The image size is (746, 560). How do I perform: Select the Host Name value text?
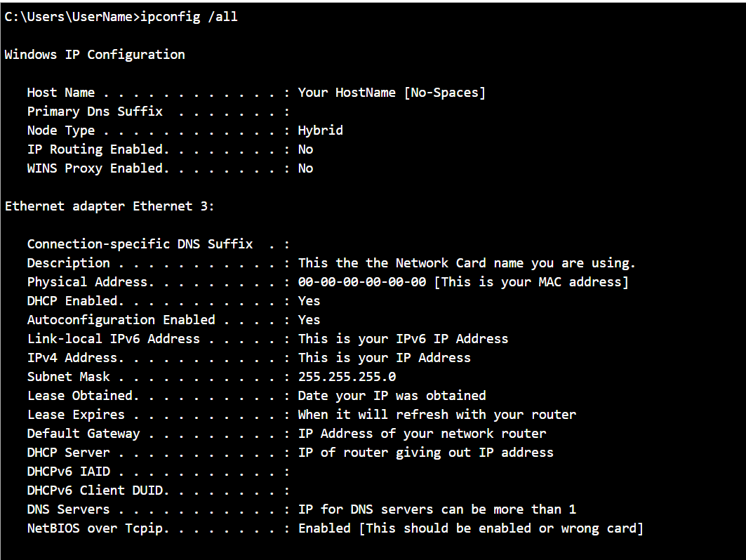click(392, 93)
